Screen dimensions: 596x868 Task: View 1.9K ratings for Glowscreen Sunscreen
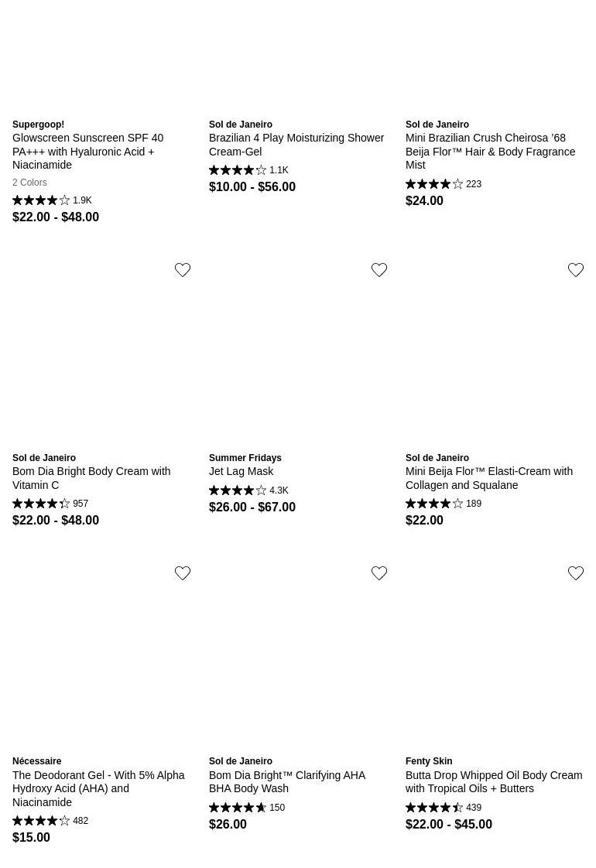point(82,200)
